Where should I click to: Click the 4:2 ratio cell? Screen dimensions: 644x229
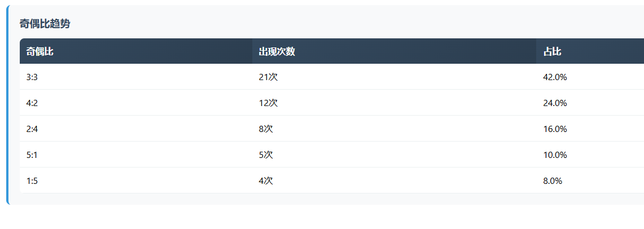coord(32,103)
